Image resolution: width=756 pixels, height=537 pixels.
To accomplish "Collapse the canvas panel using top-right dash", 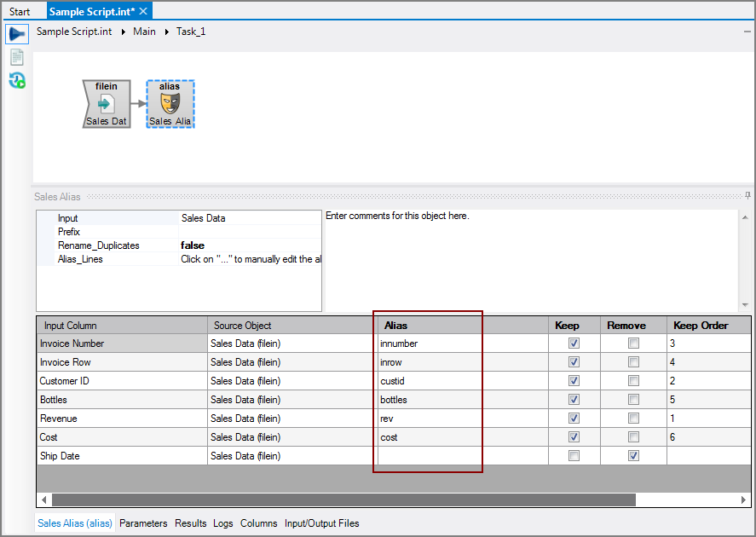I will point(747,31).
